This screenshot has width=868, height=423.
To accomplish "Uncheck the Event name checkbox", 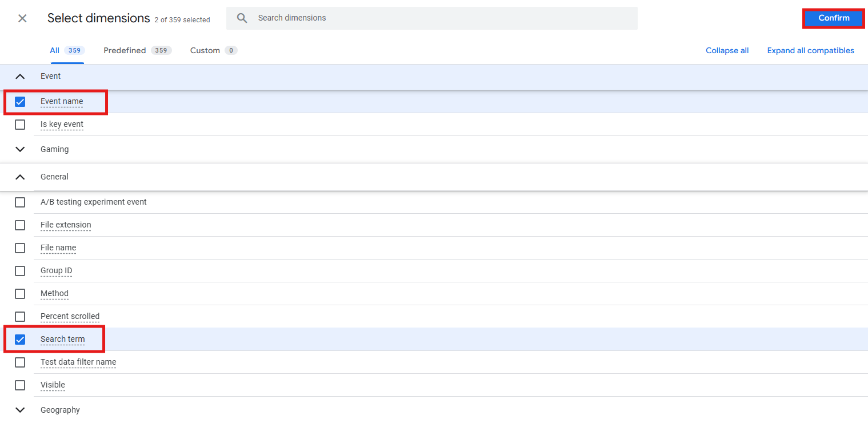I will point(20,102).
